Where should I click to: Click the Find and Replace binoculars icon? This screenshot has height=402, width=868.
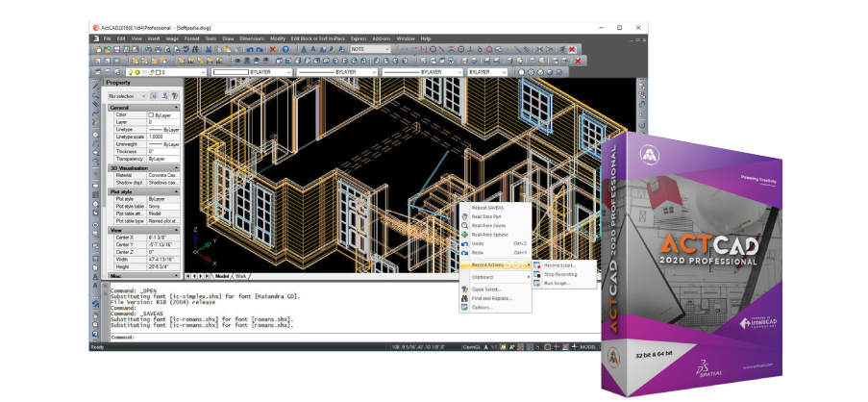click(x=465, y=298)
